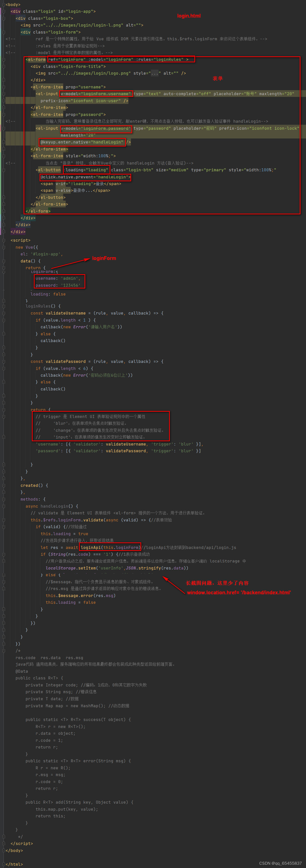Click this.loading = false statement
Image resolution: width=306 pixels, height=868 pixels.
(x=70, y=603)
